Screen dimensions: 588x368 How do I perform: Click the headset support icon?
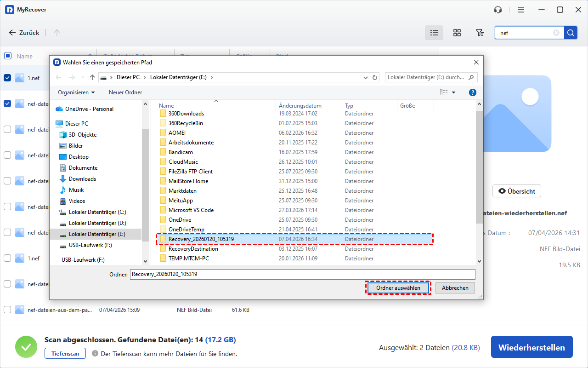pyautogui.click(x=498, y=10)
